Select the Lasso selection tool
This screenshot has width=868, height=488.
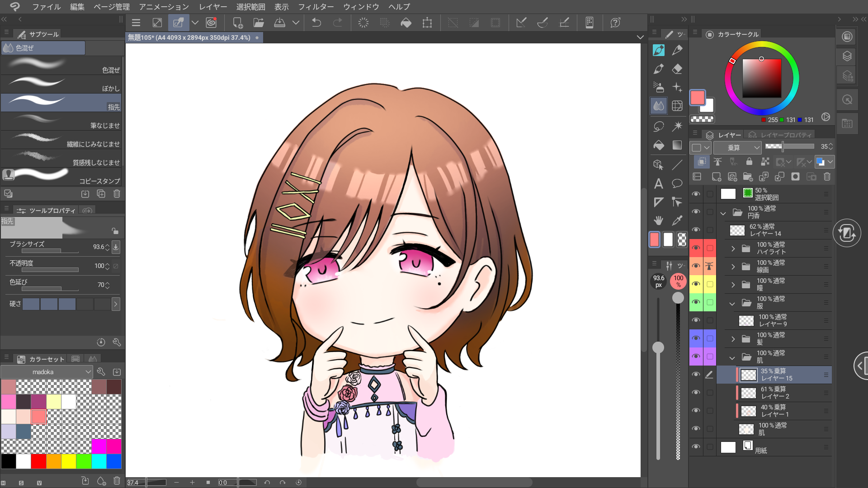pos(658,126)
